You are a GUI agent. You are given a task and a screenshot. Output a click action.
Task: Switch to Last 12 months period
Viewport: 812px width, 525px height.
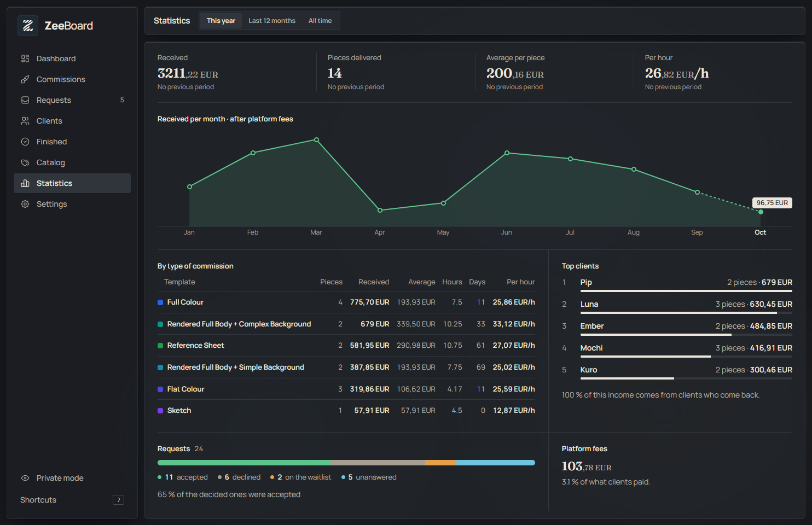pos(272,21)
